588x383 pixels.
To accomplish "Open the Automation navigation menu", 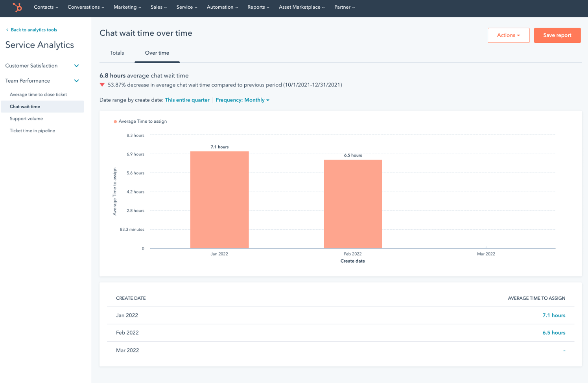I will point(222,7).
